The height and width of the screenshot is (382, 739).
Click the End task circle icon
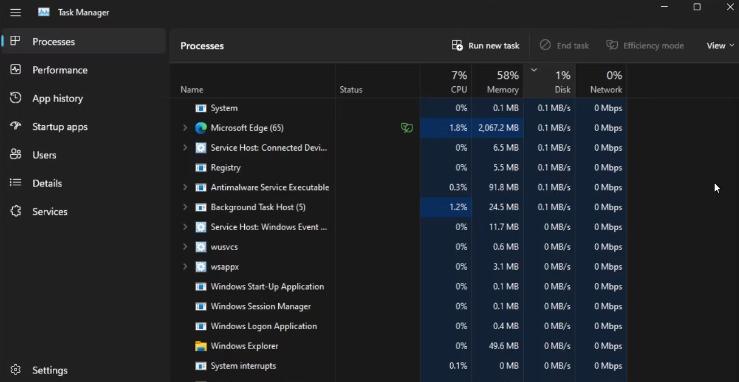(x=545, y=45)
